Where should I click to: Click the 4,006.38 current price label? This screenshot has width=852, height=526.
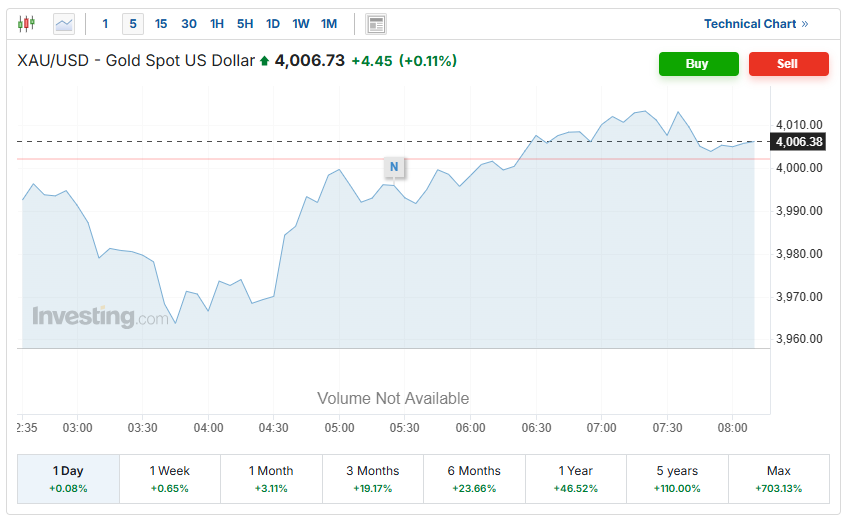(x=798, y=142)
